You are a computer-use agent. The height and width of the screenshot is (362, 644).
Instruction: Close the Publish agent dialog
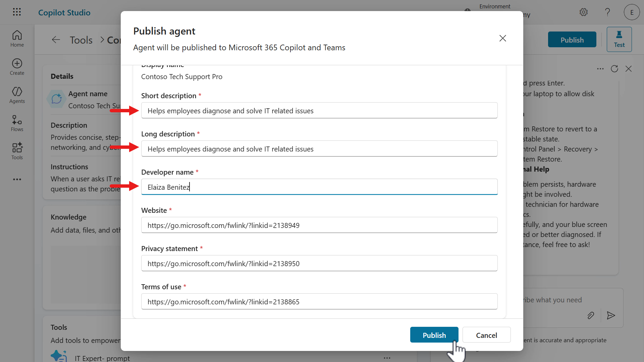(502, 38)
